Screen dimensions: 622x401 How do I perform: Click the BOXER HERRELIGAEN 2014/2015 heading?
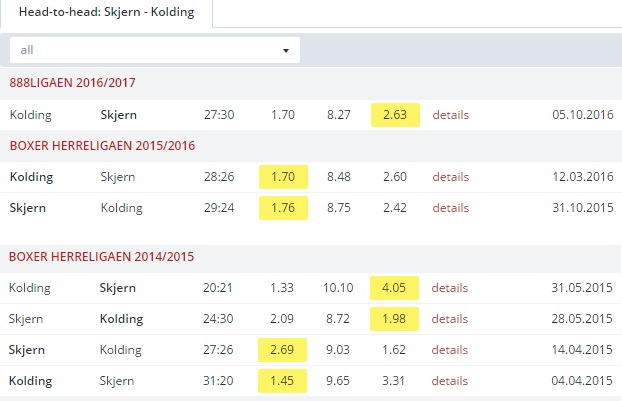(102, 257)
